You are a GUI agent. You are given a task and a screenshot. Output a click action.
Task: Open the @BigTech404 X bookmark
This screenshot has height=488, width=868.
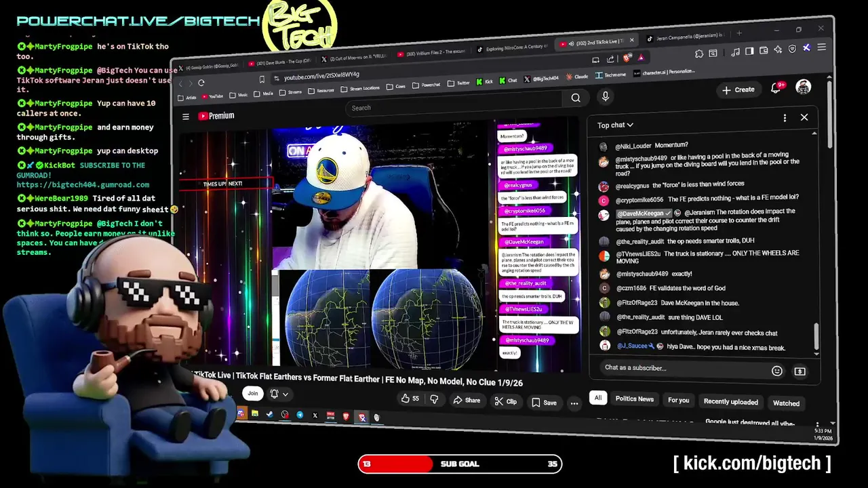(x=541, y=79)
